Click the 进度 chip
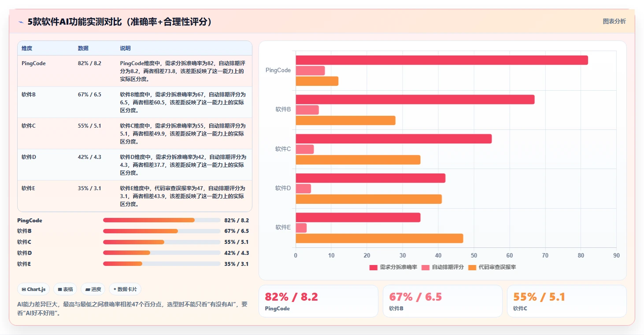 [x=93, y=289]
